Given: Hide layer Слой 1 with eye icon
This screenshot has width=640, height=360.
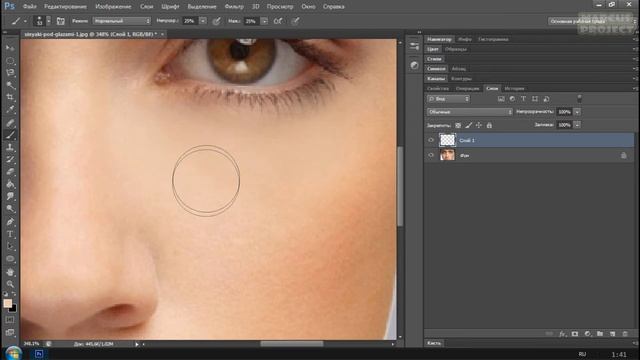Looking at the screenshot, I should pyautogui.click(x=431, y=140).
